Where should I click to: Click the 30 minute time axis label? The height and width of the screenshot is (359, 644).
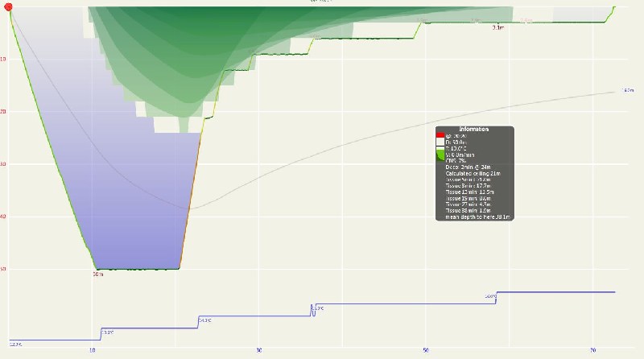[259, 350]
